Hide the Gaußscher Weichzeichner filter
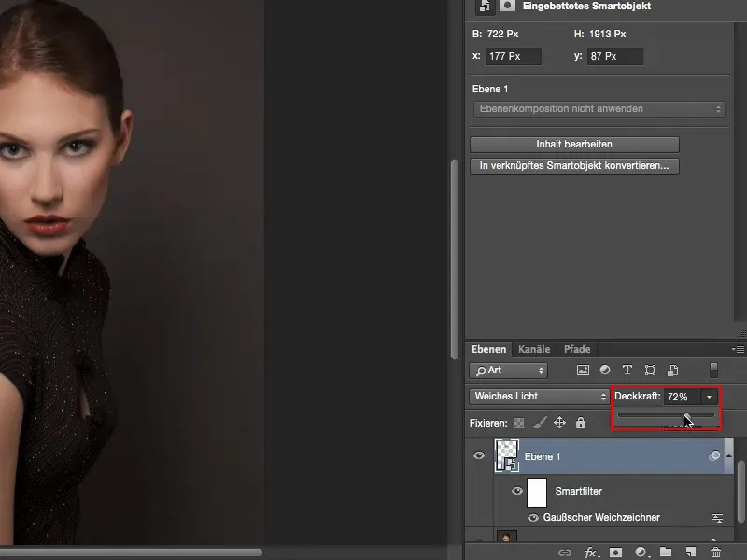Screen dimensions: 747x560 click(534, 517)
